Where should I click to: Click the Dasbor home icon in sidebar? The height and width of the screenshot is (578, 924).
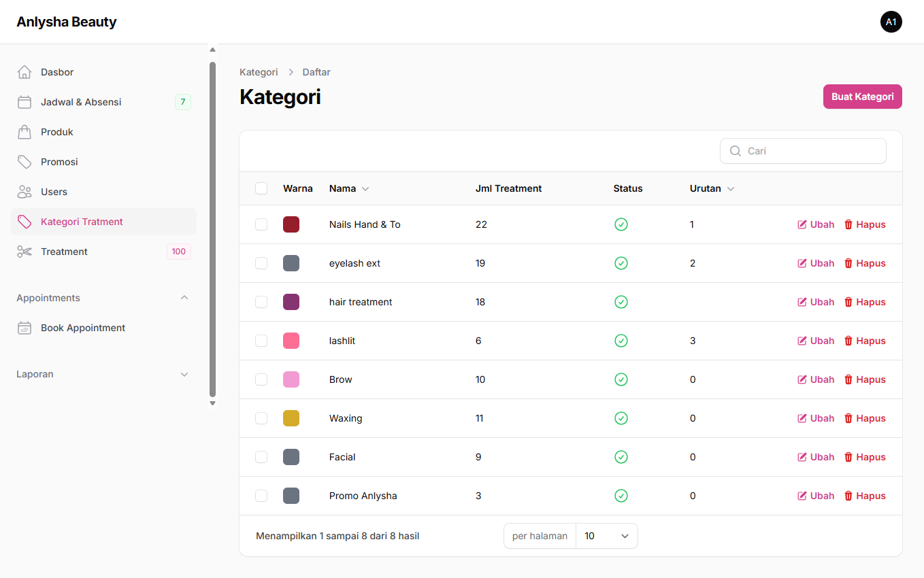[x=24, y=72]
